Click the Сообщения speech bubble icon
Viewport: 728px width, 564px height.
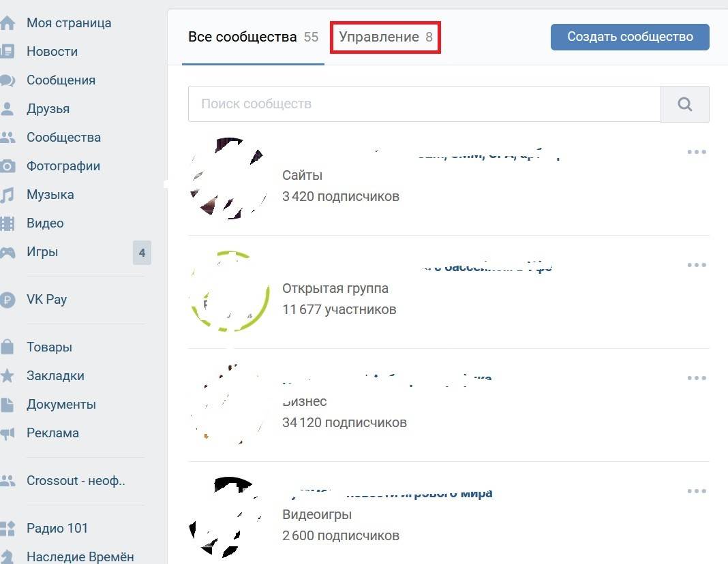[x=7, y=80]
